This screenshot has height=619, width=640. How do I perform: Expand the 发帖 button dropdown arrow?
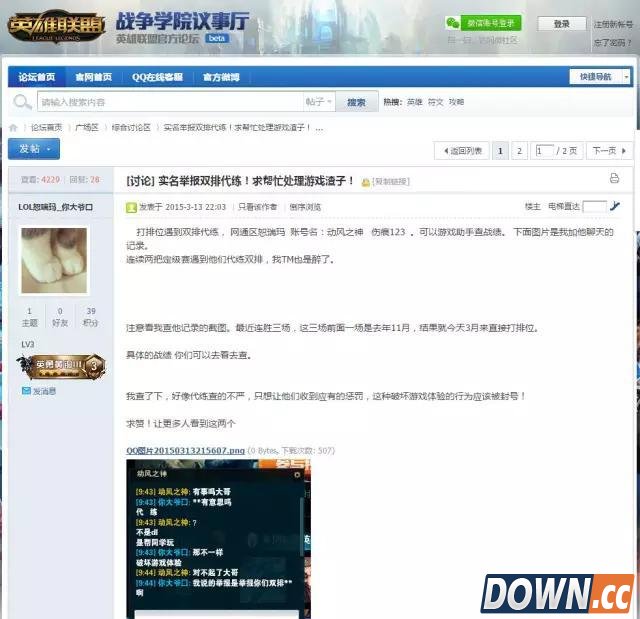[x=49, y=149]
